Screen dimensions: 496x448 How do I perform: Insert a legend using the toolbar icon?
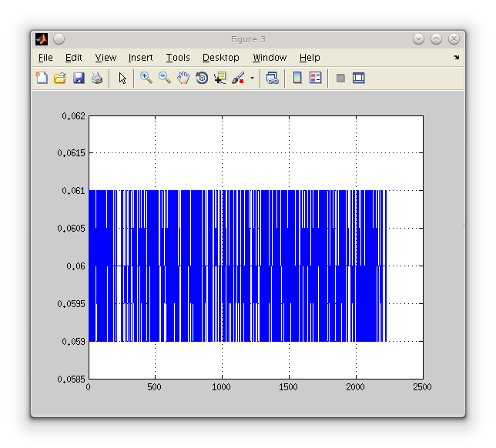tap(315, 78)
